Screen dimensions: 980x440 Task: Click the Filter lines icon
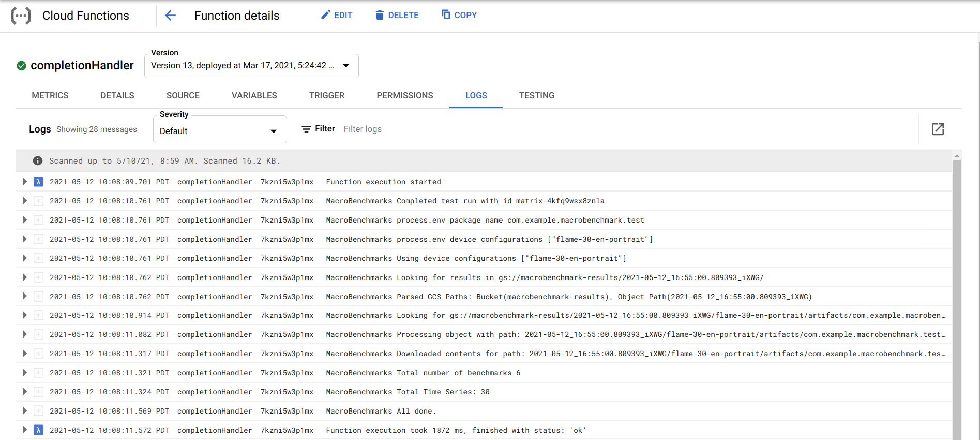click(x=306, y=129)
